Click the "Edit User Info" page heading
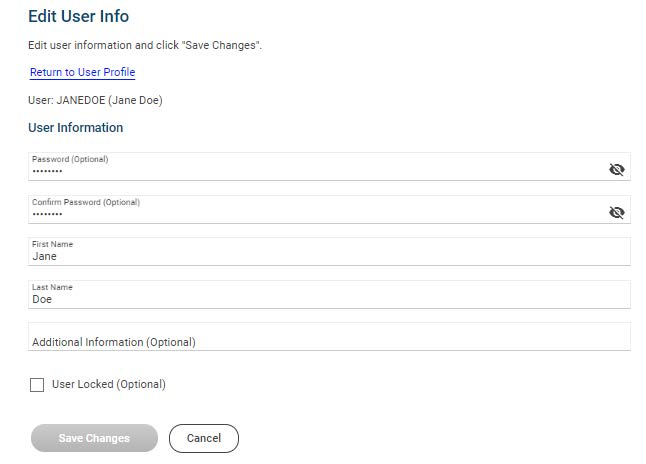The width and height of the screenshot is (646, 464). tap(78, 16)
